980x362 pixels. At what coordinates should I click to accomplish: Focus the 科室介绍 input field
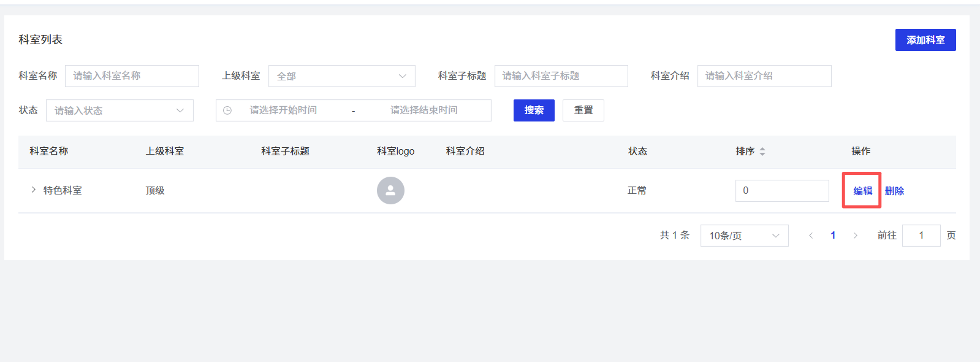tap(764, 76)
